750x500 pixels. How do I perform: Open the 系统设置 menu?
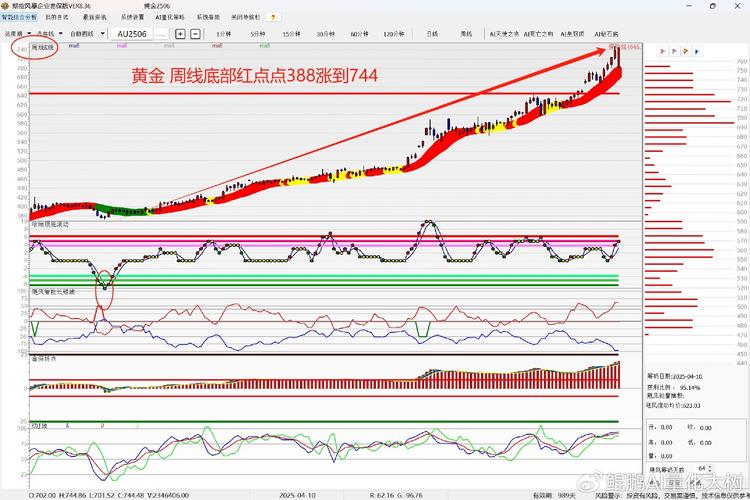[x=132, y=17]
